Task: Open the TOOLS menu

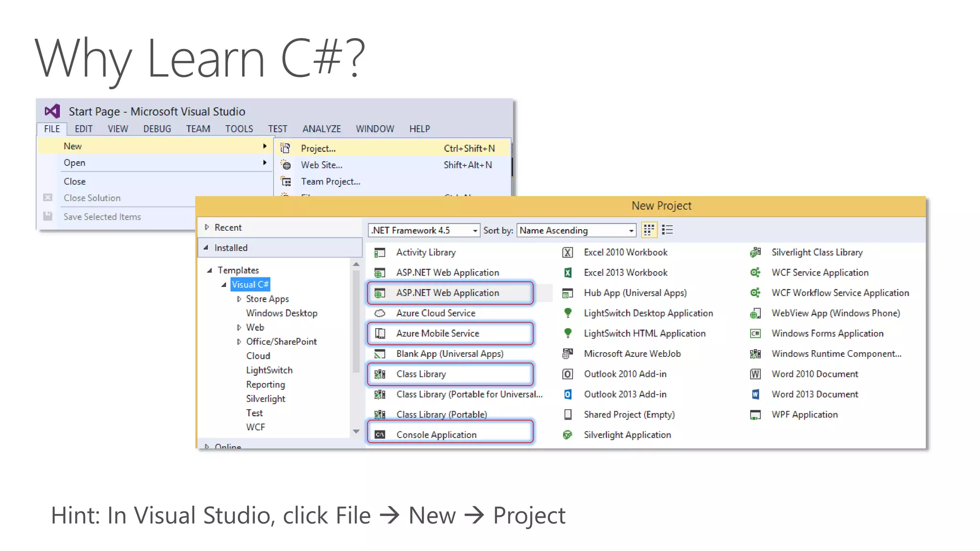Action: pyautogui.click(x=239, y=129)
